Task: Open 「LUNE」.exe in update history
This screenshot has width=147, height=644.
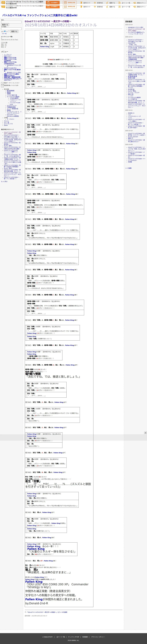Action: coord(132,44)
